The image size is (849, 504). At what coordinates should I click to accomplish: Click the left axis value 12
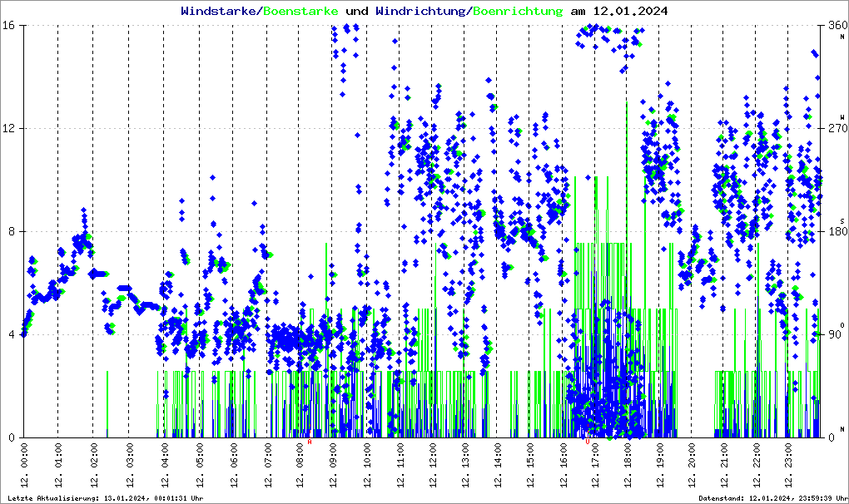[7, 129]
